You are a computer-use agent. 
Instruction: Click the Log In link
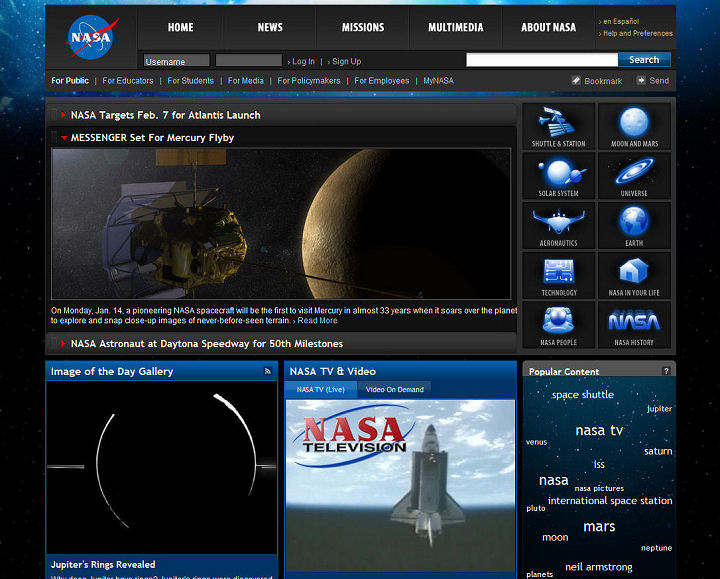303,61
